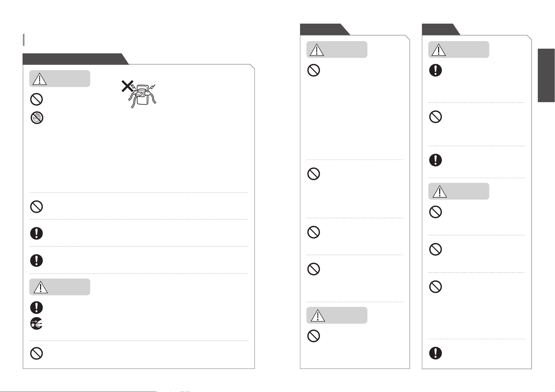Select the dark header tab of right panel

click(x=441, y=29)
